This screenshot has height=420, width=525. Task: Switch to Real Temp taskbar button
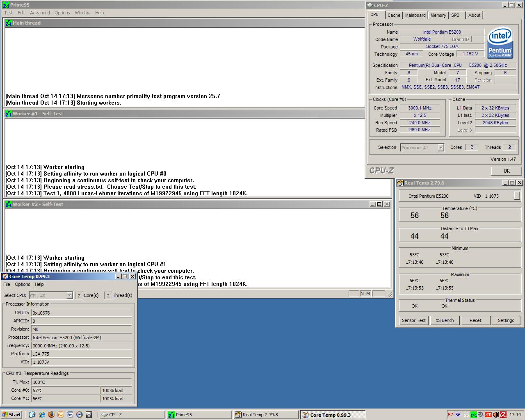tap(266, 415)
